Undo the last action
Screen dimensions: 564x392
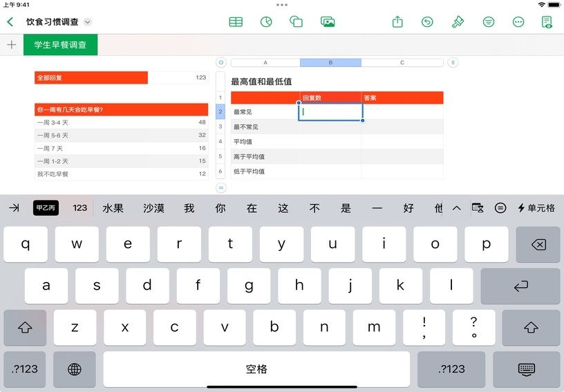point(428,22)
